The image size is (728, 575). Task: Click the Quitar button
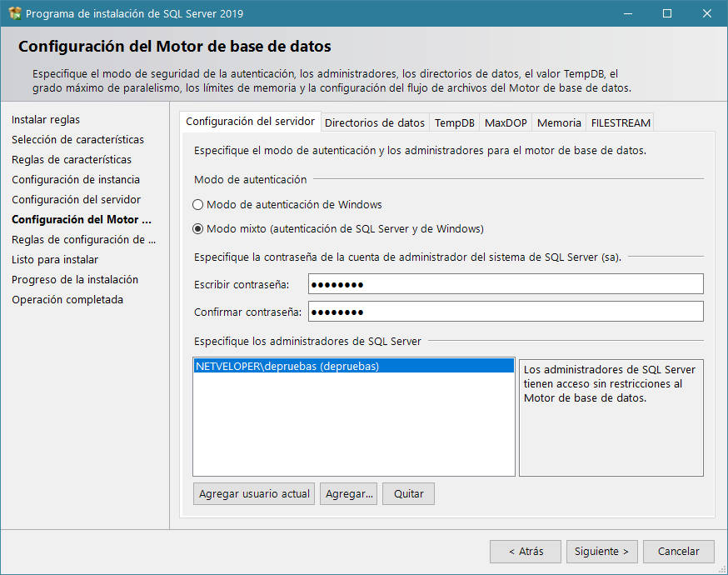[x=408, y=493]
